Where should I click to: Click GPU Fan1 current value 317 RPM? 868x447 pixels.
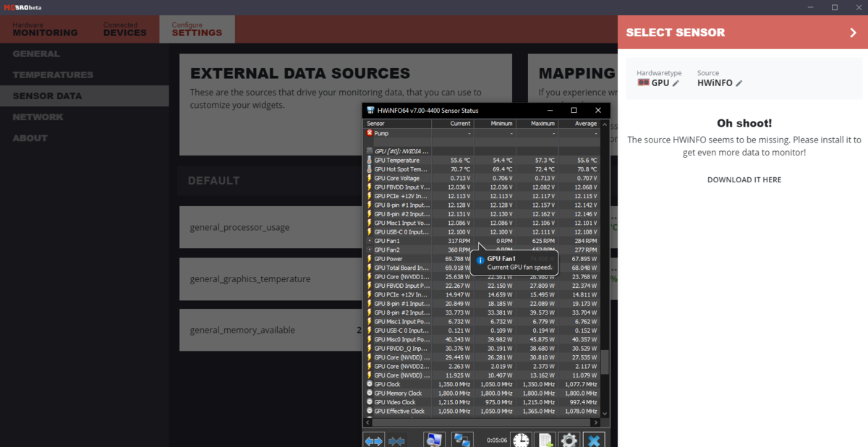pyautogui.click(x=459, y=241)
